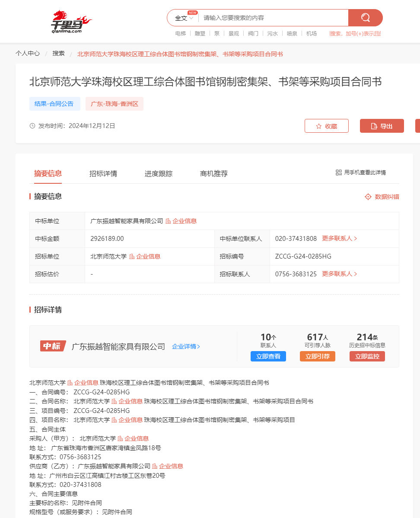Open 企业信息 link in 中标单位 row
Image resolution: width=420 pixels, height=518 pixels.
(x=185, y=221)
